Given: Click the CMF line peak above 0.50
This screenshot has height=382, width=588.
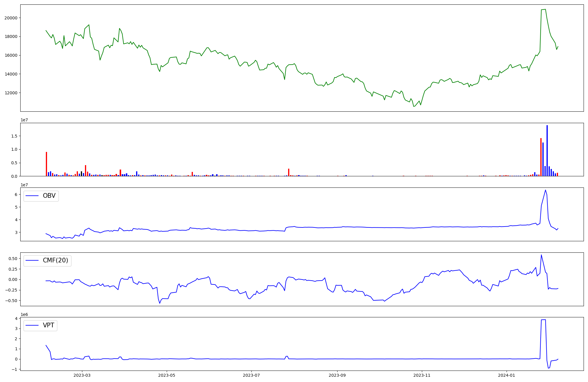Looking at the screenshot, I should click(541, 255).
